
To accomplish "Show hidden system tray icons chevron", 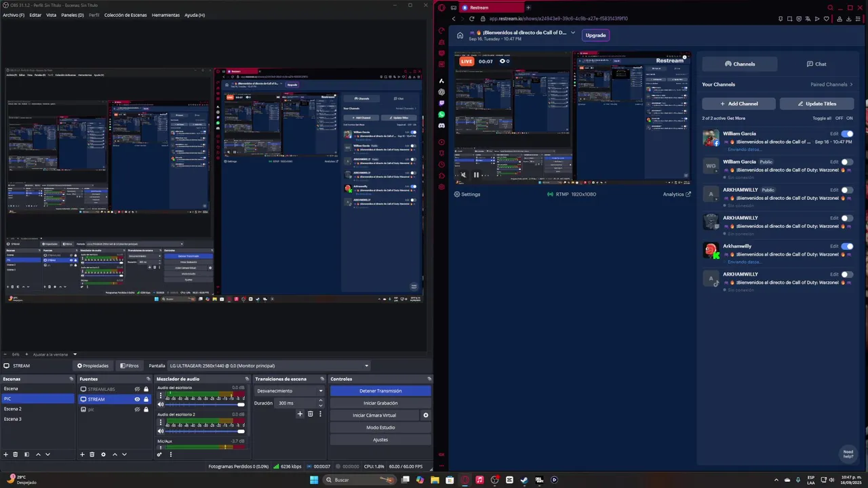I will 776,480.
